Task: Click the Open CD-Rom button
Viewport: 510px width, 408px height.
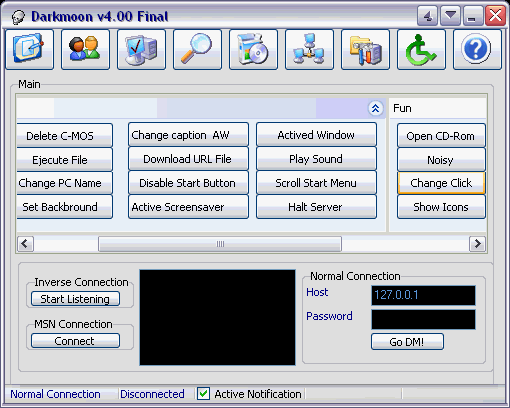Action: pos(441,136)
